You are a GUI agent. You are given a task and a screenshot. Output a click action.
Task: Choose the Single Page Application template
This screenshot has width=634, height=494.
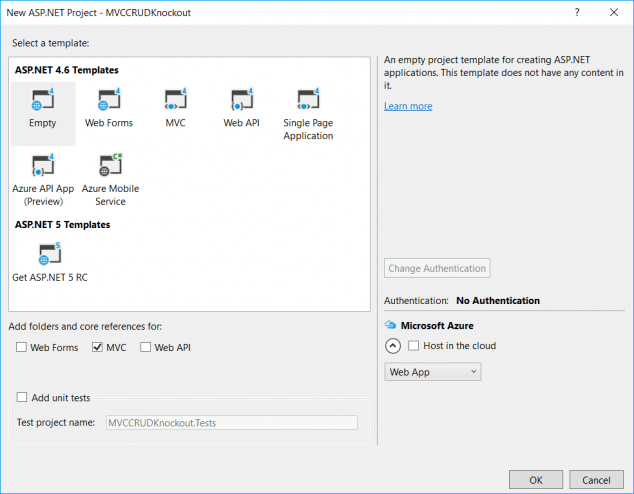click(x=308, y=101)
